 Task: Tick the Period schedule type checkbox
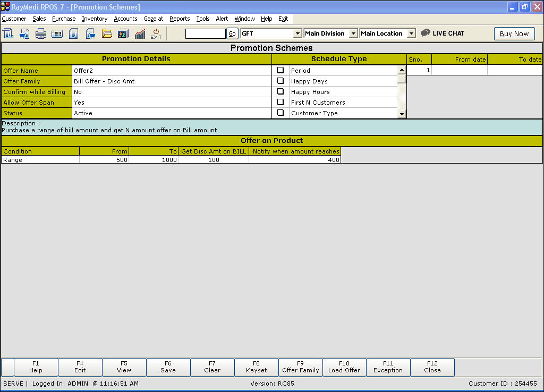tap(280, 70)
